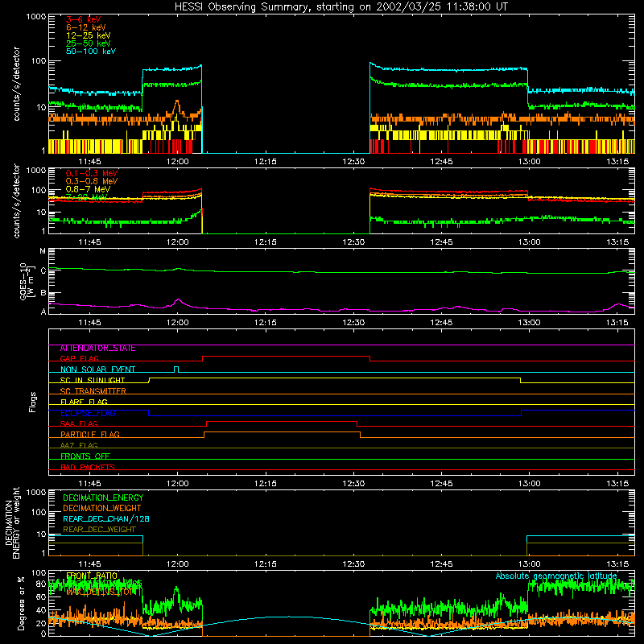Pick the BAD_PACKETS flag label
Screen dimensions: 644x644
pos(88,468)
